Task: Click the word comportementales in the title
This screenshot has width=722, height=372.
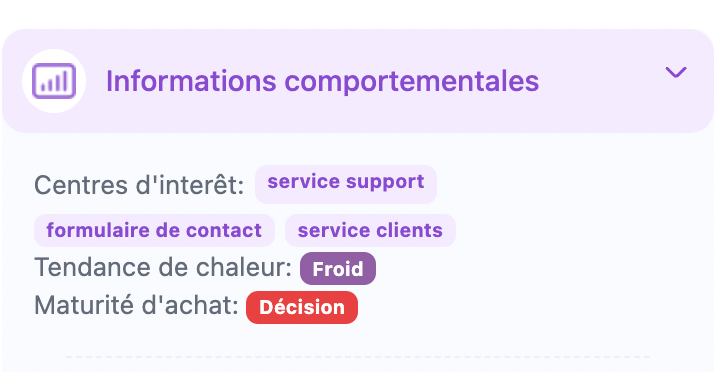Action: coord(411,82)
